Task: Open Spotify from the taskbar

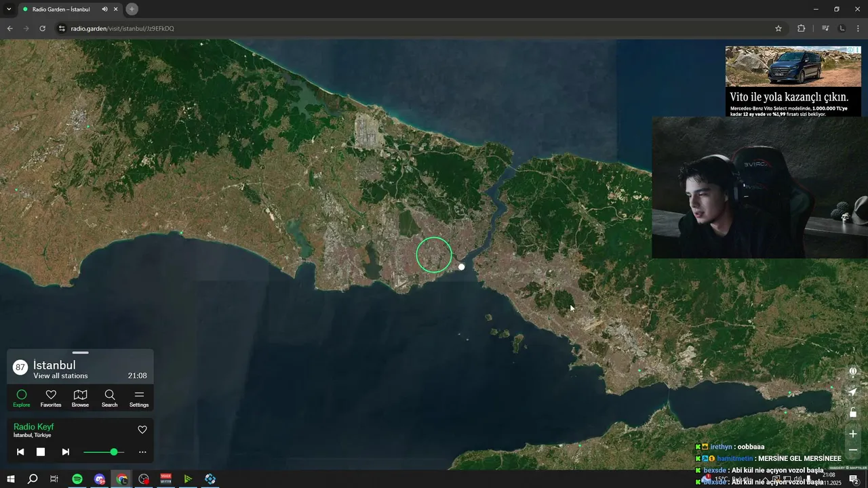Action: (x=77, y=479)
